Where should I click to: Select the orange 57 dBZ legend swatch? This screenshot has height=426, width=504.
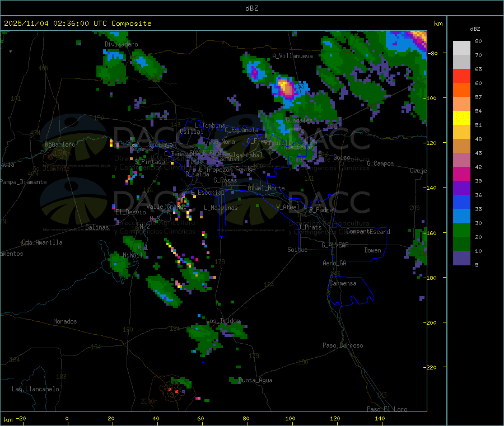pyautogui.click(x=461, y=90)
